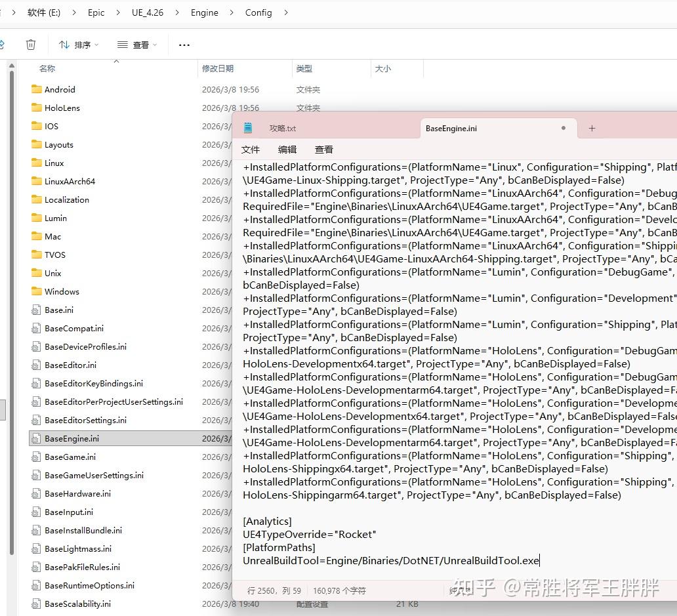This screenshot has width=677, height=616.
Task: Click the Notepad app icon
Action: [x=248, y=128]
